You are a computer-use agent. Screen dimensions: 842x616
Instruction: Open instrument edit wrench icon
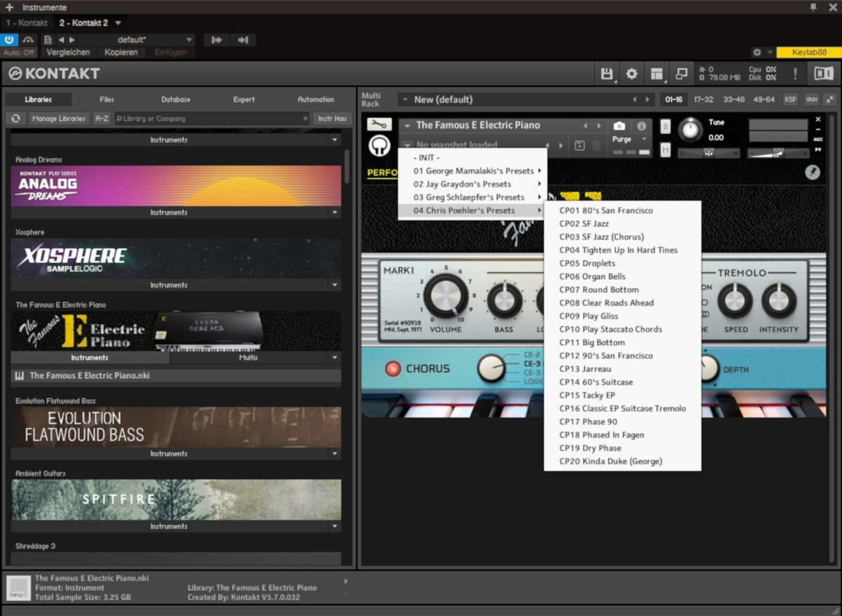coord(380,124)
